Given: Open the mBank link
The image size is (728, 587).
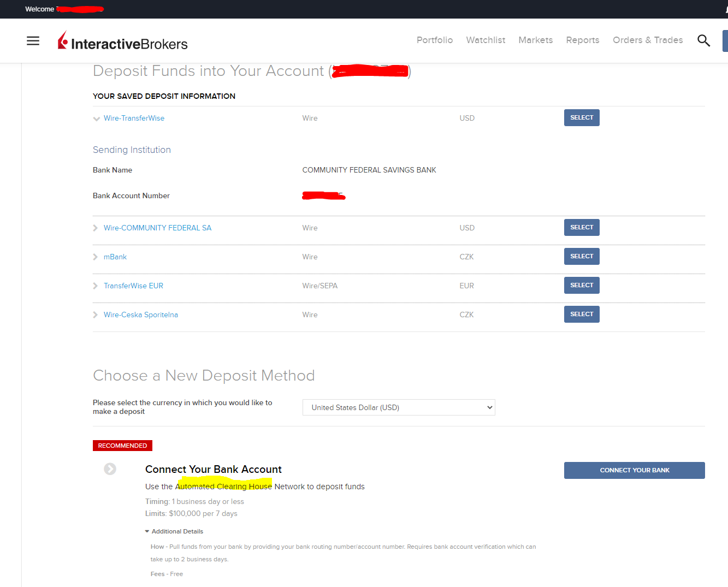Looking at the screenshot, I should pyautogui.click(x=115, y=257).
